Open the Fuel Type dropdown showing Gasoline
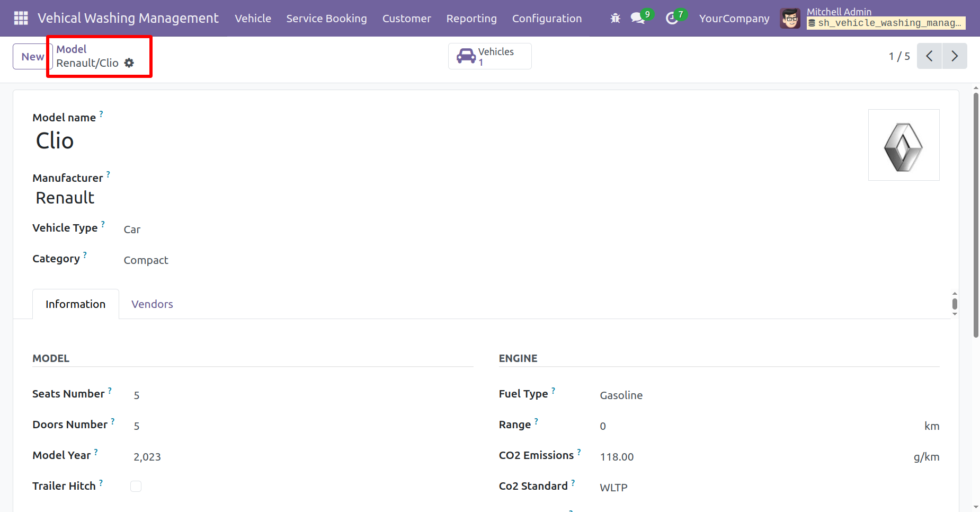Screen dimensions: 980x512 (x=621, y=395)
